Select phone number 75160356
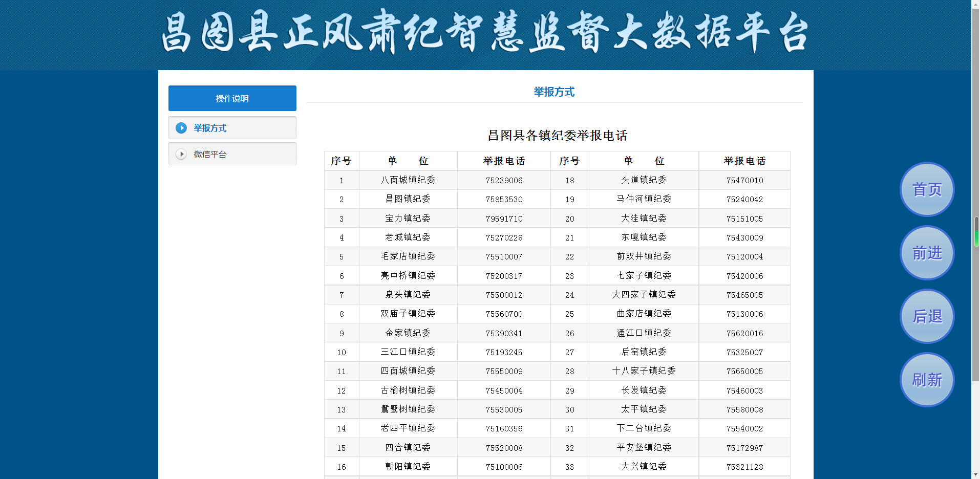Screen dimensions: 980x479 coord(504,429)
